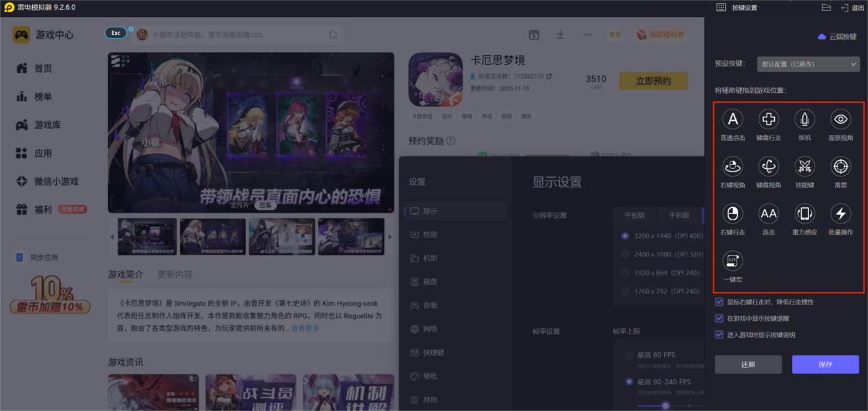This screenshot has height=411, width=868.
Task: Select the 2400 x 1080 resolution radio
Action: point(624,254)
